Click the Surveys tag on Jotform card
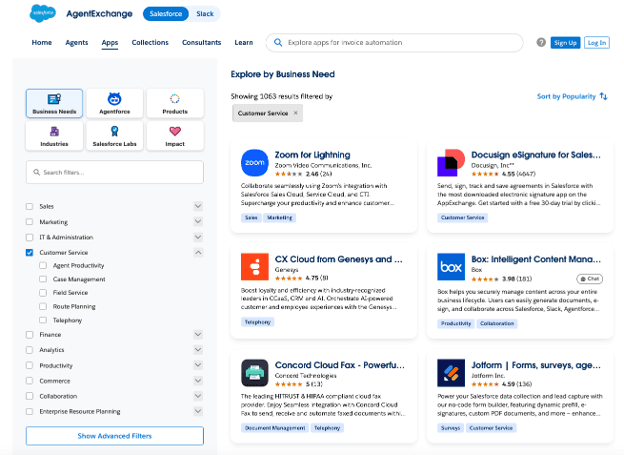The width and height of the screenshot is (624, 455). click(x=450, y=428)
